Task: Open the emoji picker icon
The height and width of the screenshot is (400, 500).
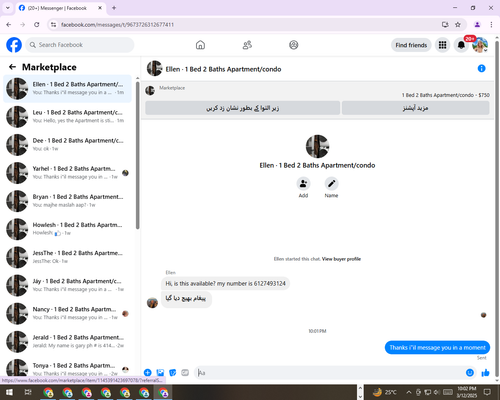Action: 470,373
